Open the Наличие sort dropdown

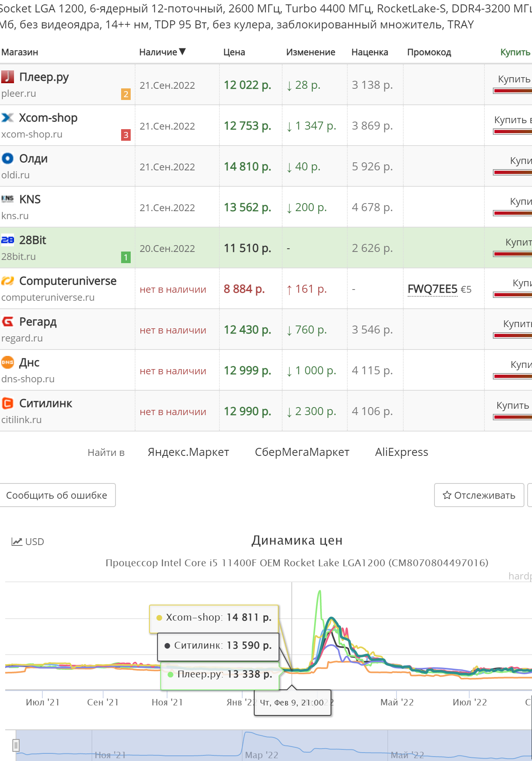pos(161,52)
